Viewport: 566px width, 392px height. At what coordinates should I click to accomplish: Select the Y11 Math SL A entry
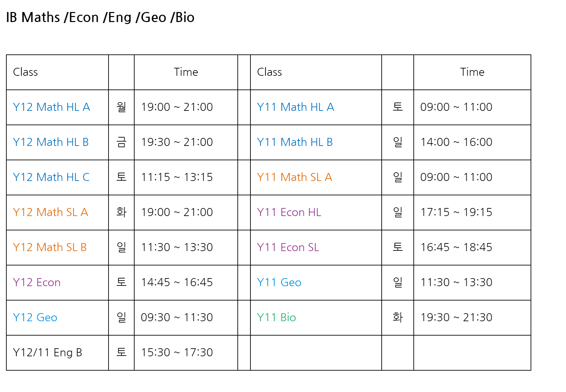click(x=295, y=177)
